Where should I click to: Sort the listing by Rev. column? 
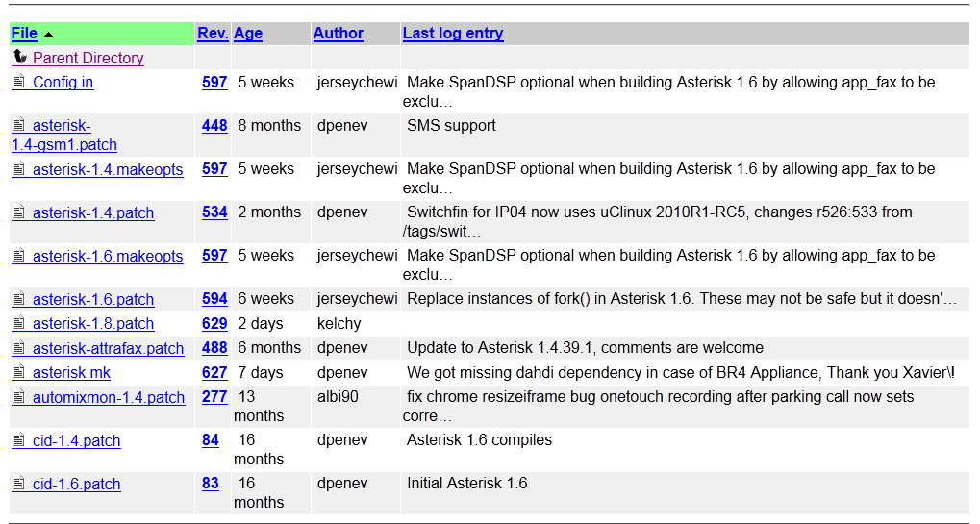(213, 34)
